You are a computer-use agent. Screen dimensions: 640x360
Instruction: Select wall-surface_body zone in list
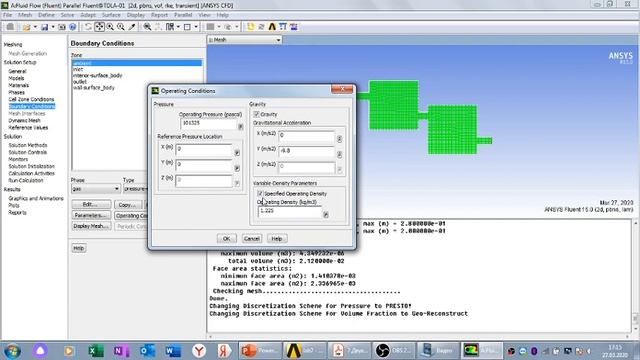tap(94, 88)
